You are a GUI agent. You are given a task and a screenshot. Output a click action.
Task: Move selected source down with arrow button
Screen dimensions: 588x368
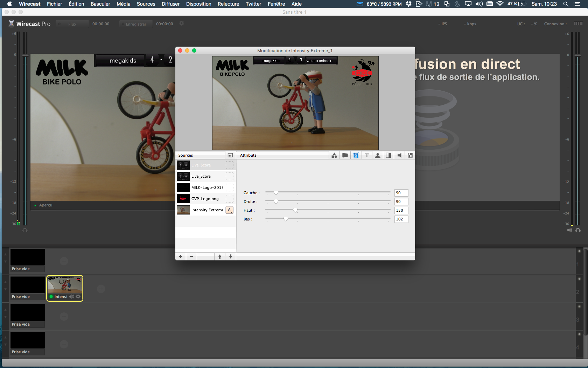click(x=231, y=257)
